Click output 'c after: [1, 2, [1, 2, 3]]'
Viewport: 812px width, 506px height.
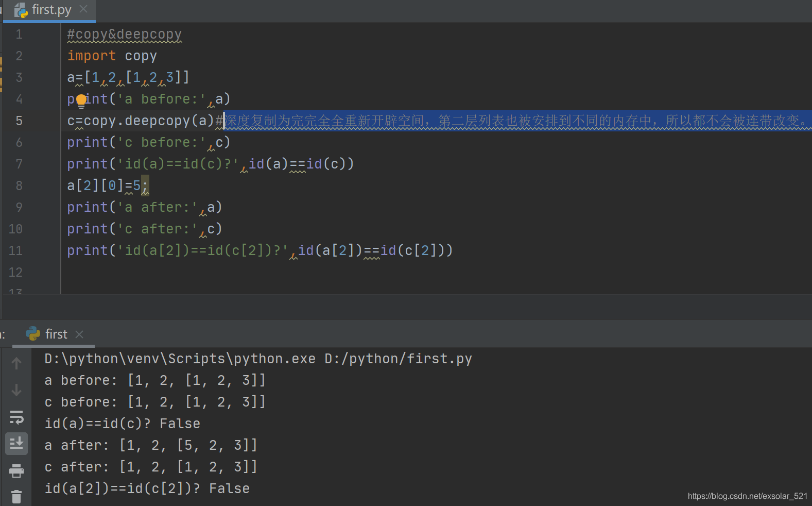pyautogui.click(x=151, y=467)
